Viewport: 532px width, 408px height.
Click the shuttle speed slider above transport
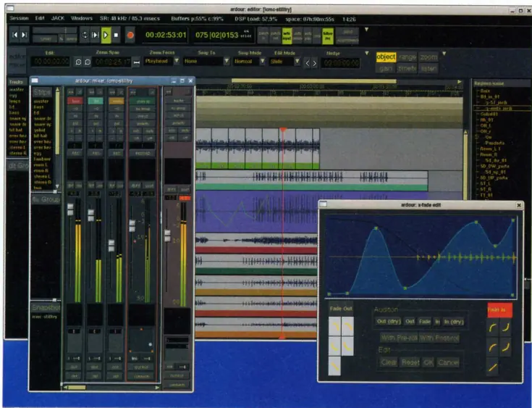[x=54, y=30]
